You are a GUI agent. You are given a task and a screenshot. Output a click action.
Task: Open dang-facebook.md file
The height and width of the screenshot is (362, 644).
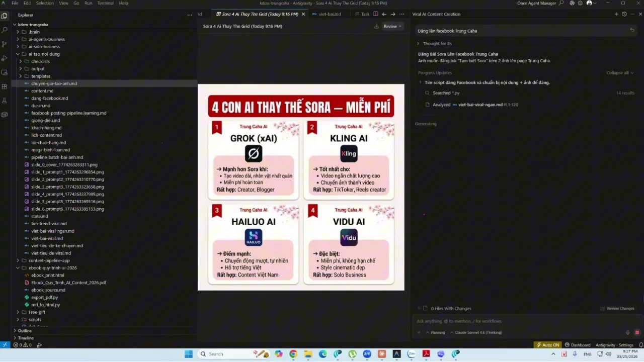49,98
